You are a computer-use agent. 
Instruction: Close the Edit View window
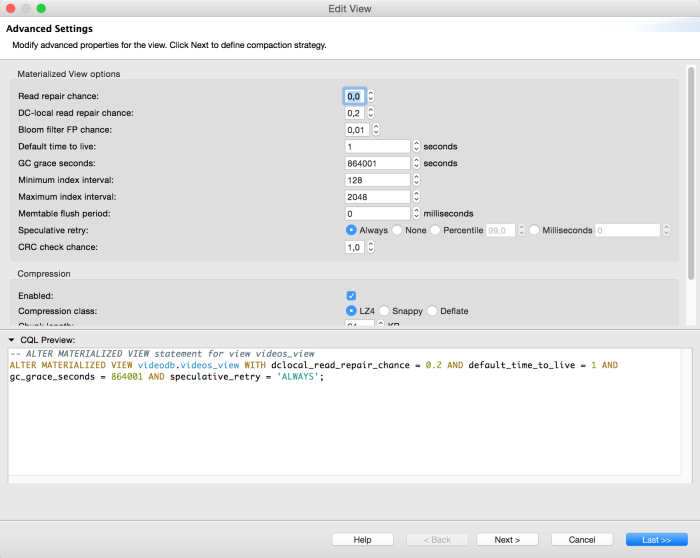11,8
